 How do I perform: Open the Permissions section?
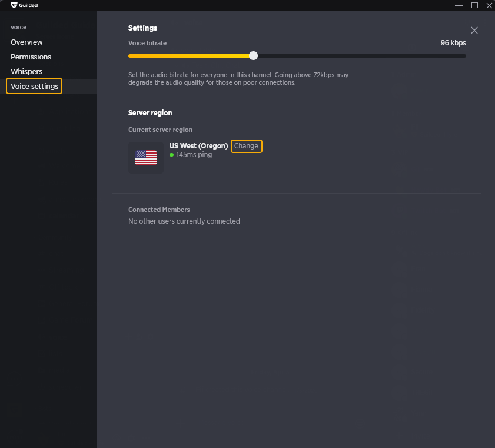coord(31,57)
